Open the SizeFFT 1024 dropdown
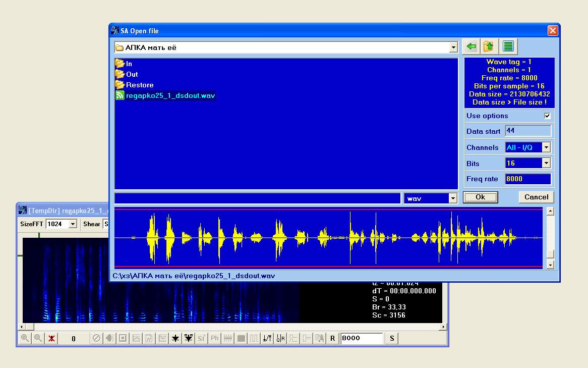Image resolution: width=588 pixels, height=368 pixels. 73,224
